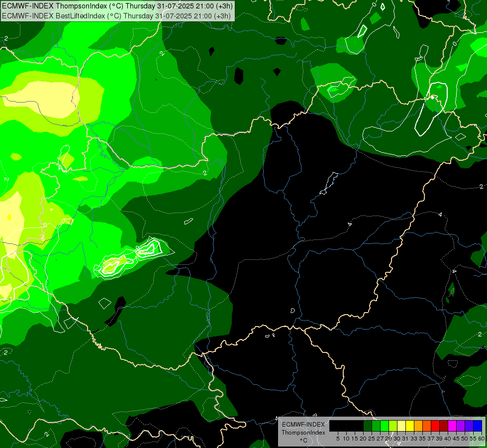Click the "ECMWF-INDEX" label in the legend

coord(303,425)
